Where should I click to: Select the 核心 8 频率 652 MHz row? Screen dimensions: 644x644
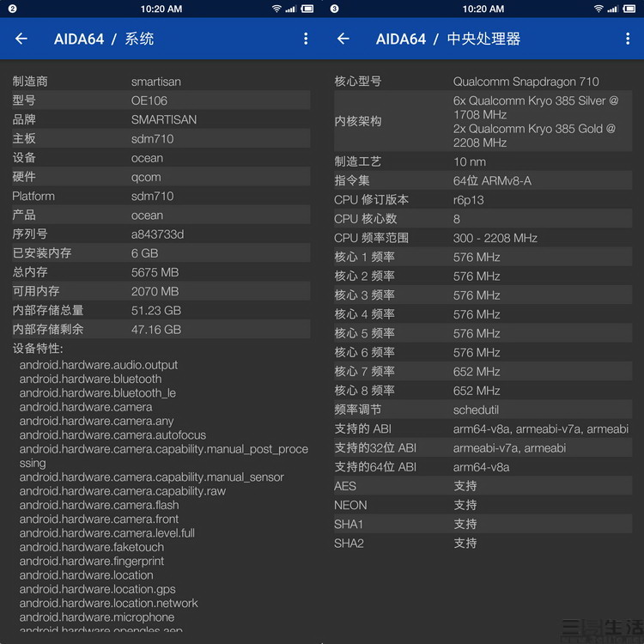coord(483,391)
